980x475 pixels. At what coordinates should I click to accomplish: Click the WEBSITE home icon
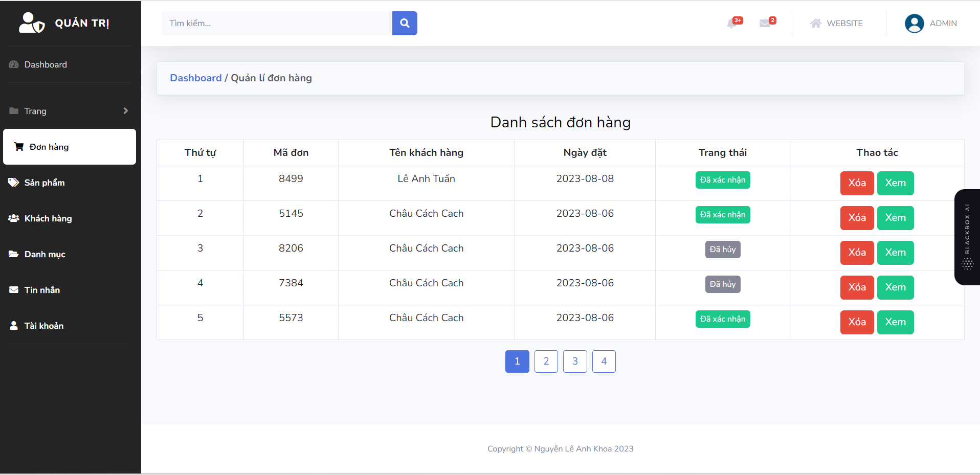point(816,24)
